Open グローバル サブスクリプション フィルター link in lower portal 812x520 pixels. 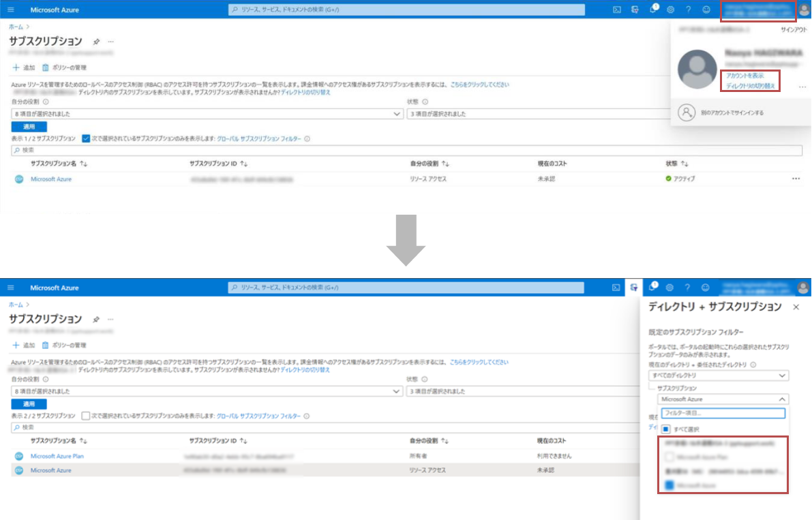click(x=258, y=416)
